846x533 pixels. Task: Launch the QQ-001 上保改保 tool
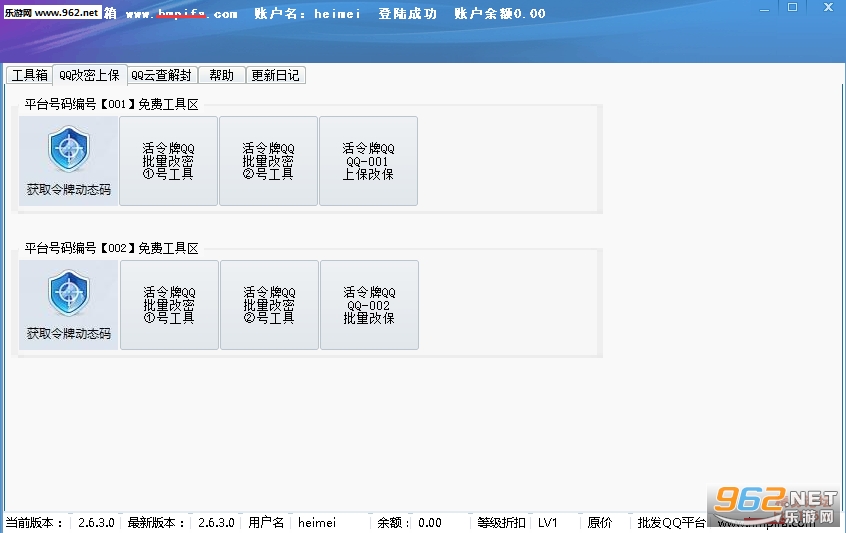point(368,161)
